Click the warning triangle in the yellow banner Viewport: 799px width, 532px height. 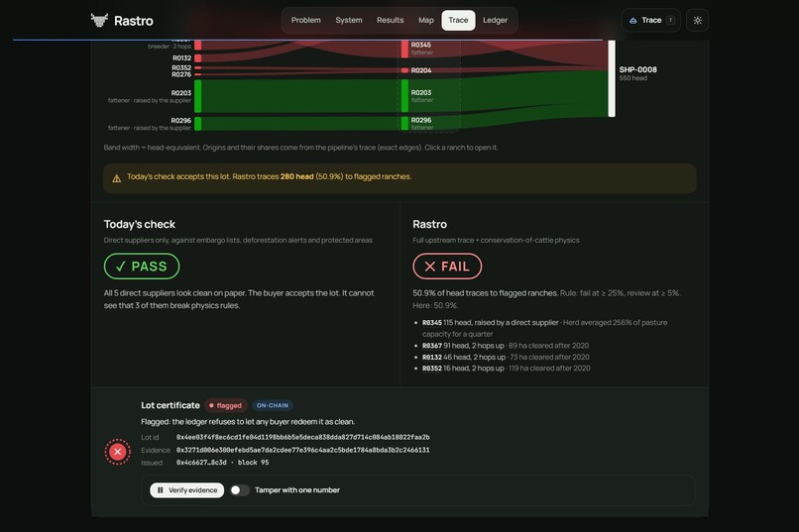pos(117,178)
